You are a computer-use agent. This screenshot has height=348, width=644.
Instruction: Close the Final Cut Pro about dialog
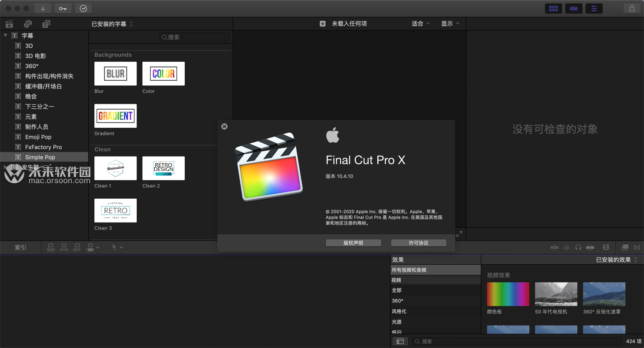pos(224,126)
